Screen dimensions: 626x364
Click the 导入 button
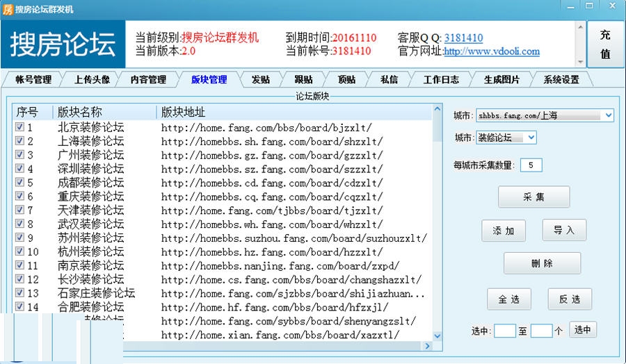click(564, 230)
